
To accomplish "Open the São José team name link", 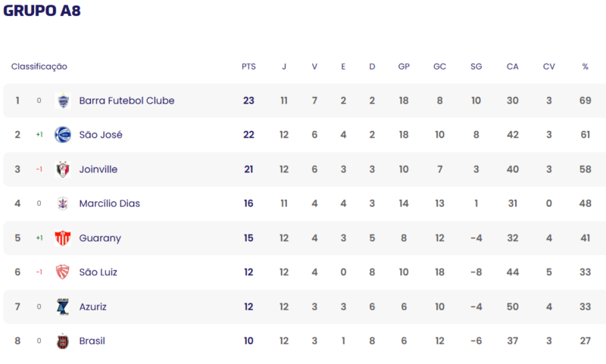I will click(x=101, y=135).
